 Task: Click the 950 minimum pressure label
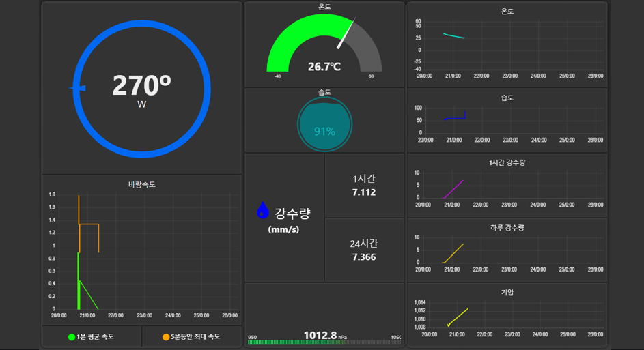(252, 337)
